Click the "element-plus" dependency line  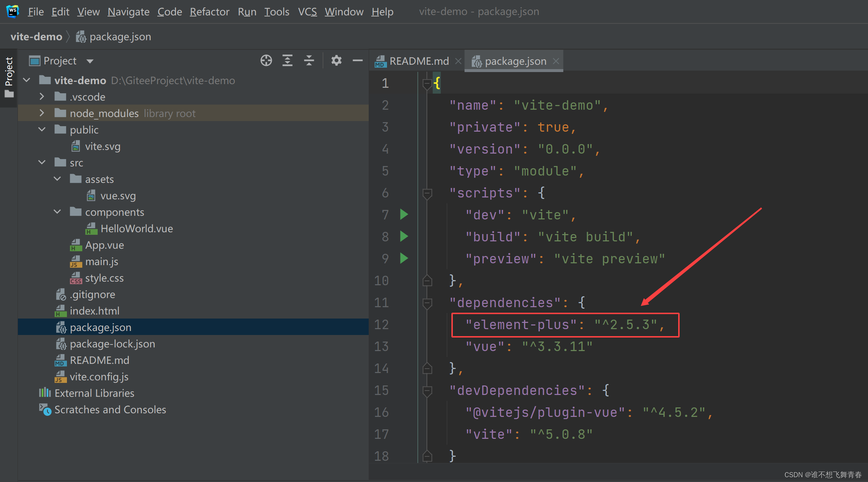[x=565, y=325]
